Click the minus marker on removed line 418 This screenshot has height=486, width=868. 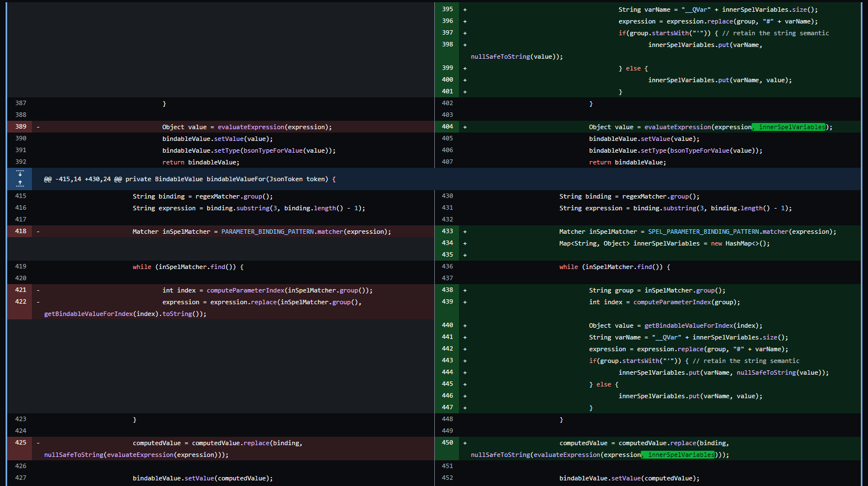pos(37,231)
